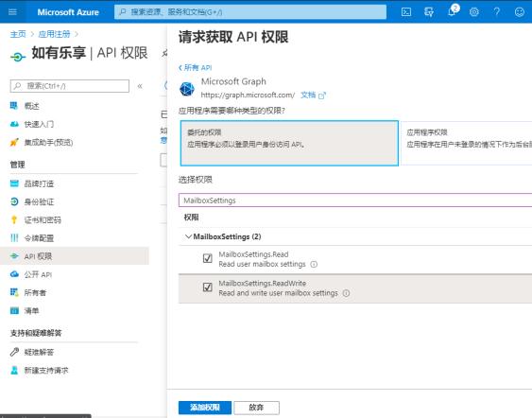Click the MailboxSettings permission search field
Screen dimensions: 532x418
click(x=355, y=200)
